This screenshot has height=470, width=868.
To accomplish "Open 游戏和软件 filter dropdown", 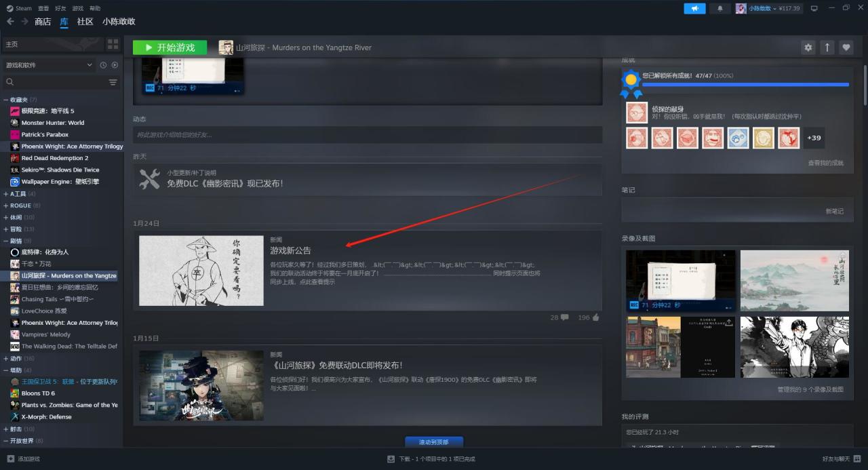I will click(48, 65).
